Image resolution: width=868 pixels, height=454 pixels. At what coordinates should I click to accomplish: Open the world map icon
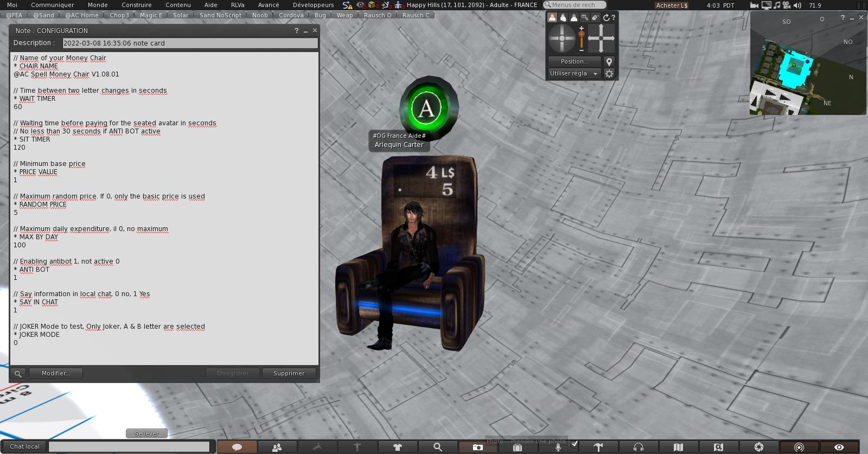coord(678,447)
